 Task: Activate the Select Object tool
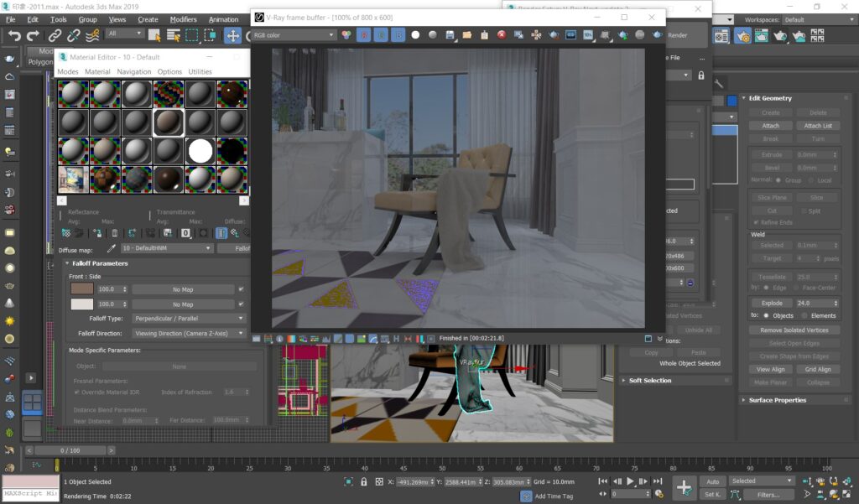pyautogui.click(x=154, y=35)
